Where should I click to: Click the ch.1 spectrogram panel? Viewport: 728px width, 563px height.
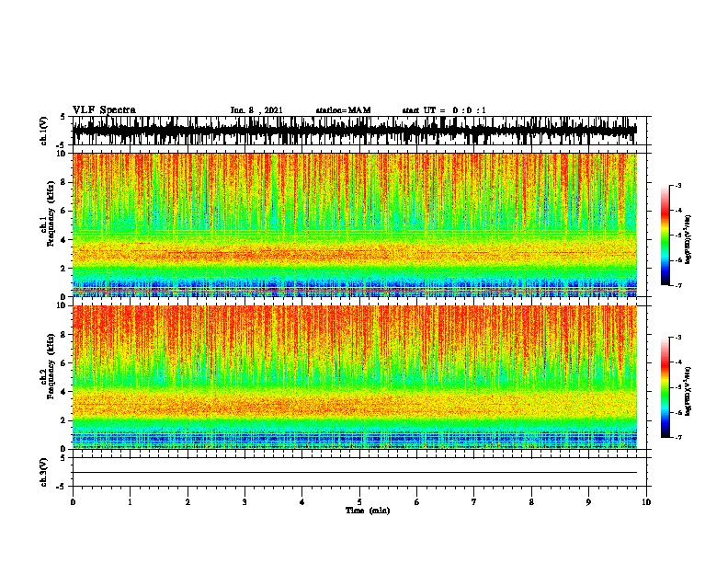[355, 224]
